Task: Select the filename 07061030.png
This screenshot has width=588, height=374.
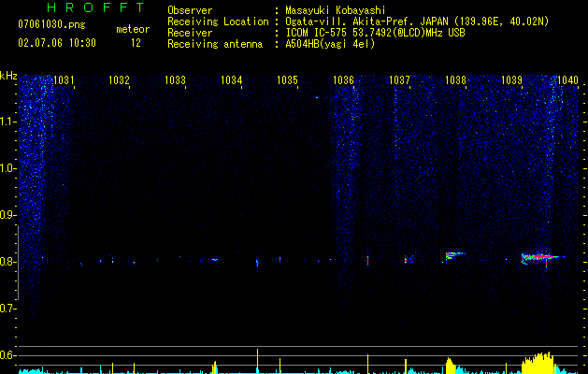Action: pos(51,24)
